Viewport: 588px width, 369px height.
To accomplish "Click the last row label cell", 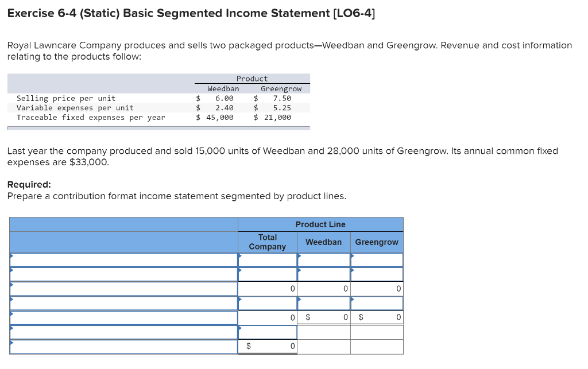I will (x=123, y=345).
